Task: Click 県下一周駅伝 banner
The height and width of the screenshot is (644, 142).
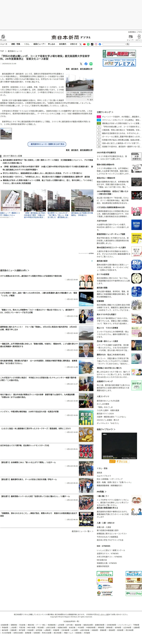Action: coord(119,54)
